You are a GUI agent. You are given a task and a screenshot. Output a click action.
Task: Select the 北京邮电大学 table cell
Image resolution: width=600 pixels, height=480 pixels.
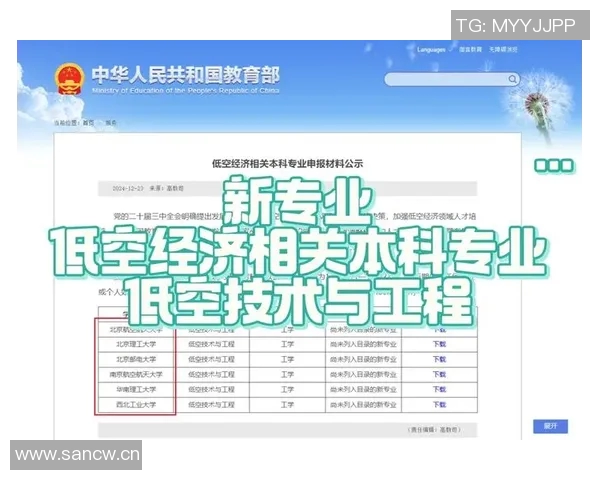(136, 359)
